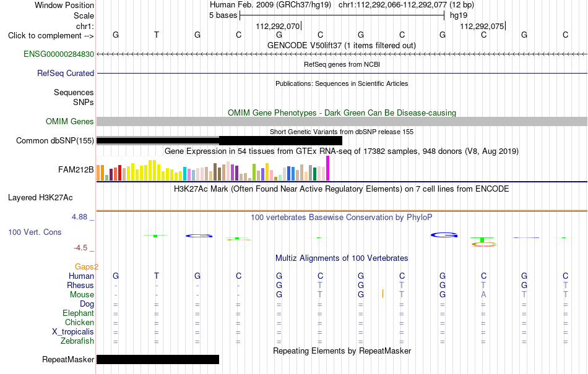Click the FAM212B expression label
Screen dimensions: 588x374
(x=76, y=169)
